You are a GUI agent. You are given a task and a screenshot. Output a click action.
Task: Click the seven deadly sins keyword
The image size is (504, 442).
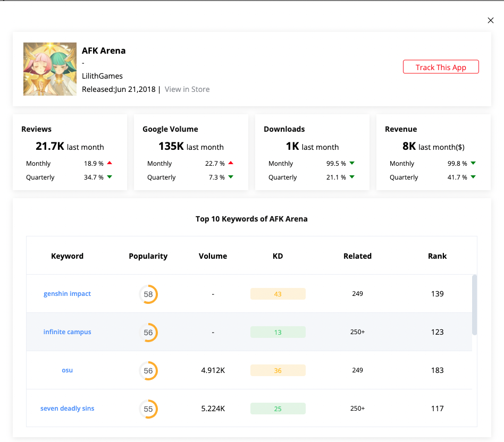67,409
